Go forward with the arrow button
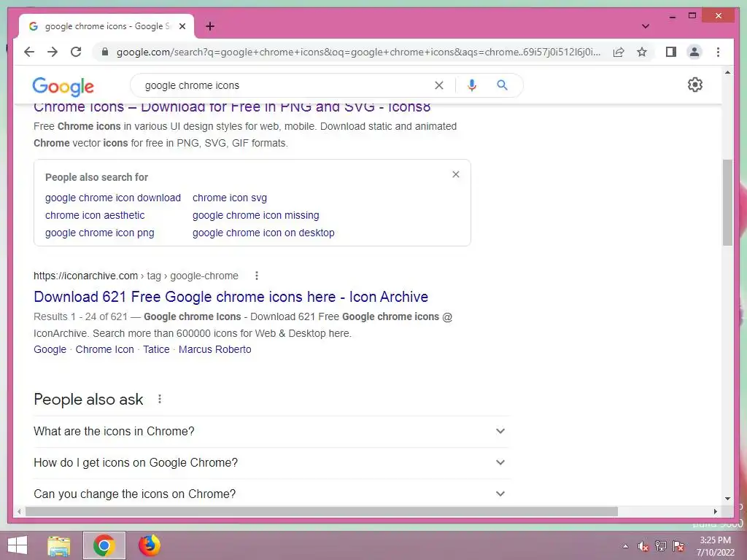747x560 pixels. click(53, 52)
